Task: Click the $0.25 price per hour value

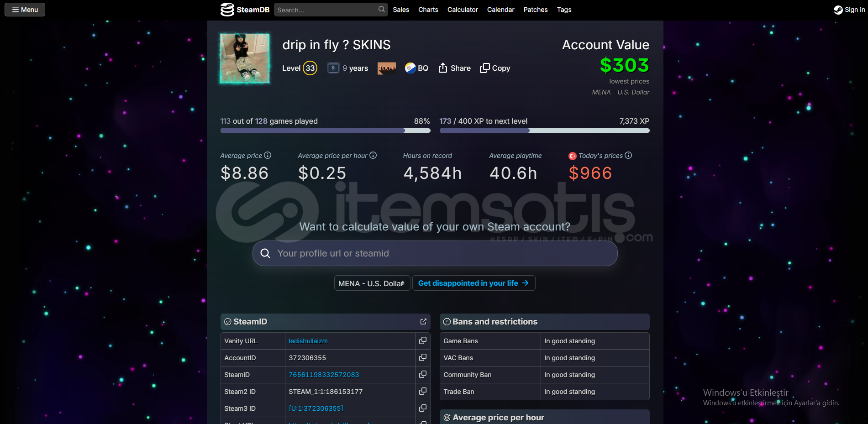Action: (x=322, y=173)
